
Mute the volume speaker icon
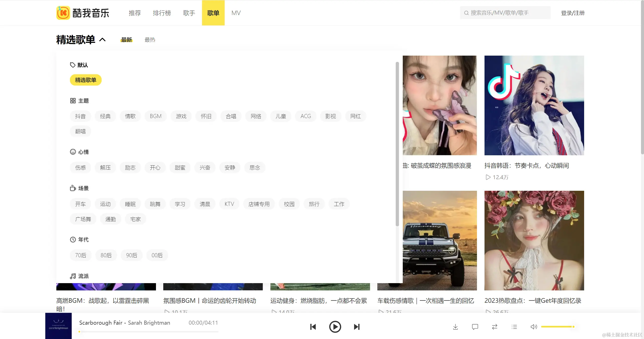pos(534,327)
